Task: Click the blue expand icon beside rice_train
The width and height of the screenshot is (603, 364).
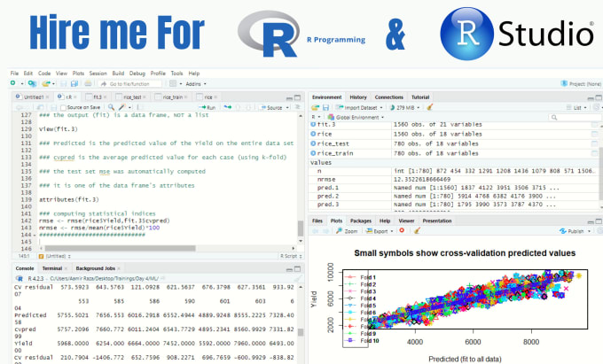Action: [x=313, y=153]
